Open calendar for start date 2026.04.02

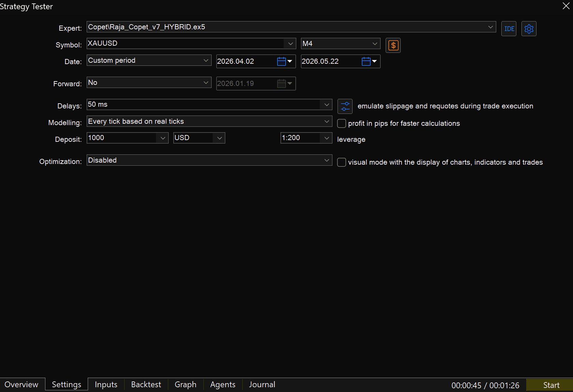pyautogui.click(x=285, y=61)
